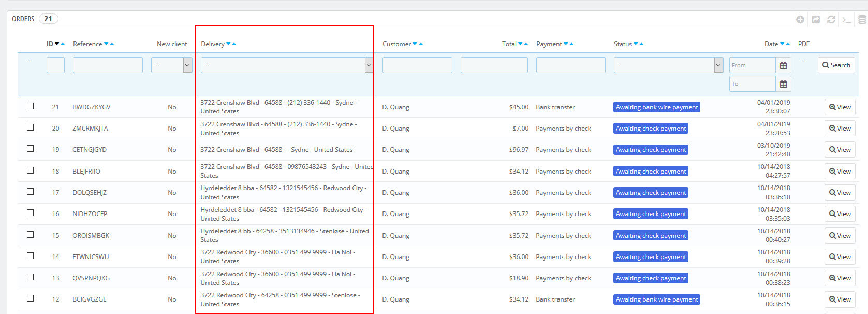Click Awaiting bank wire payment on order 12
Viewport: 868px width, 314px height.
click(657, 299)
